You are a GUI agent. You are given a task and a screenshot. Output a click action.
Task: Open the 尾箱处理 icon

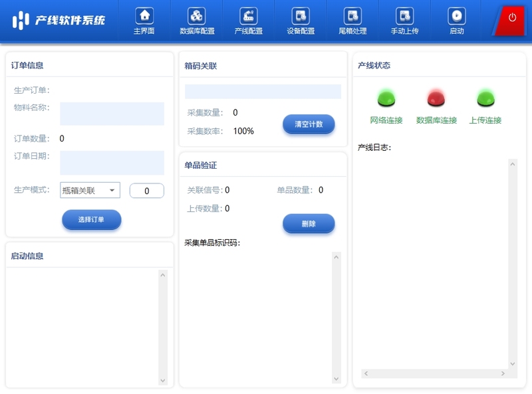click(352, 16)
